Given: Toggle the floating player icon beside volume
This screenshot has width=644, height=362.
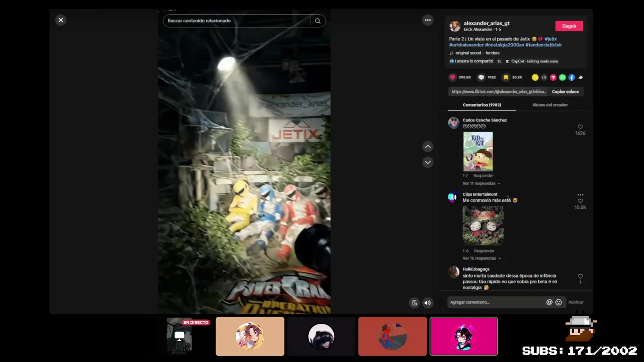Looking at the screenshot, I should 414,303.
